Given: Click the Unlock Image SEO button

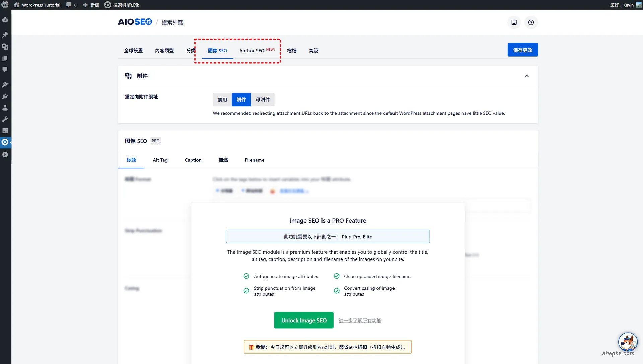Looking at the screenshot, I should tap(303, 320).
